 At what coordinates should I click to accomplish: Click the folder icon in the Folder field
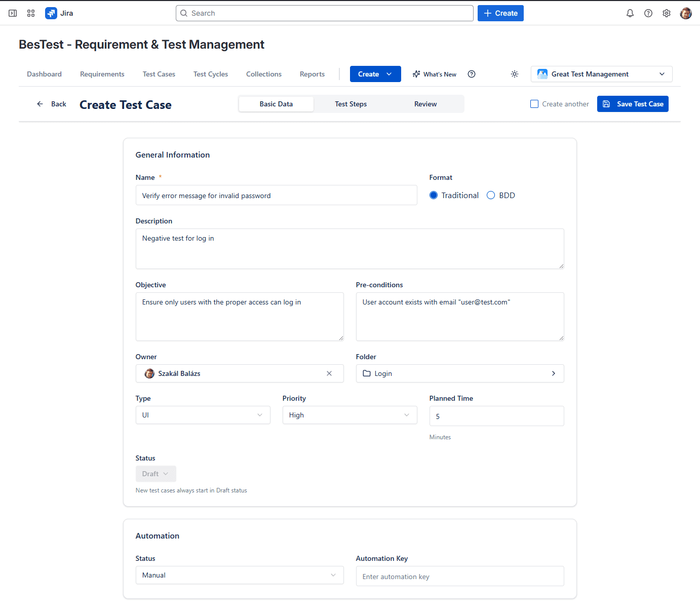pyautogui.click(x=366, y=373)
